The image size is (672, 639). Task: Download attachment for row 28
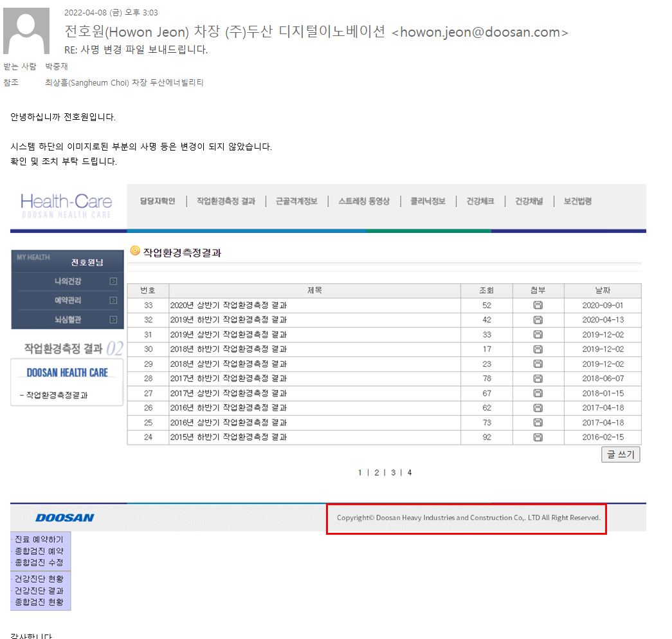(x=538, y=378)
